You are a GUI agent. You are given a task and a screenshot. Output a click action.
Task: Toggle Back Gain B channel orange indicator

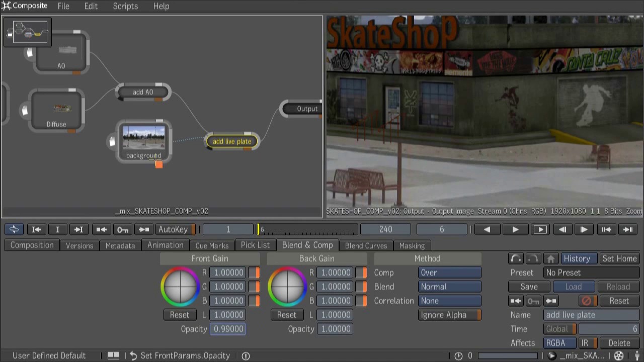tap(362, 301)
